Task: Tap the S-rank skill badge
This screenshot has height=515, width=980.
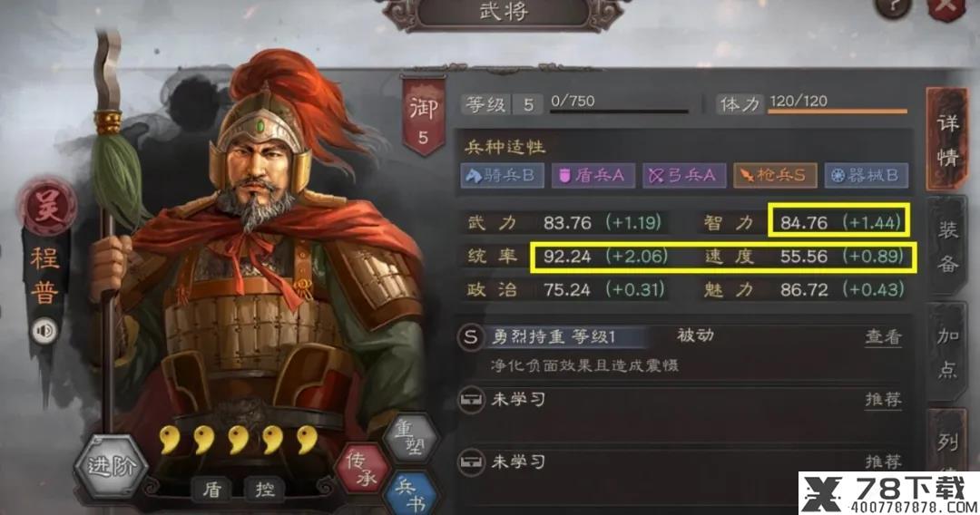Action: tap(471, 337)
